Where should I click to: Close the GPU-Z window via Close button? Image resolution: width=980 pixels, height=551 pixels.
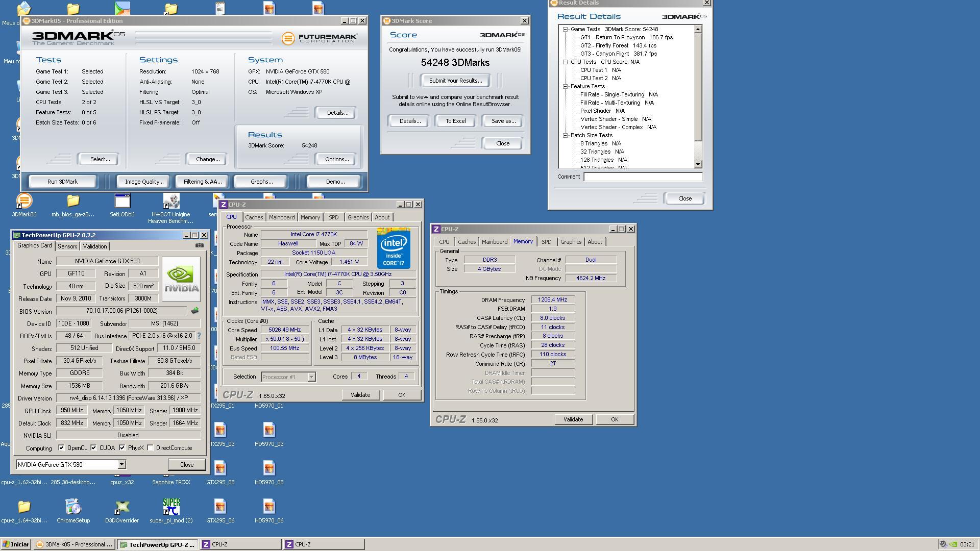pyautogui.click(x=186, y=465)
